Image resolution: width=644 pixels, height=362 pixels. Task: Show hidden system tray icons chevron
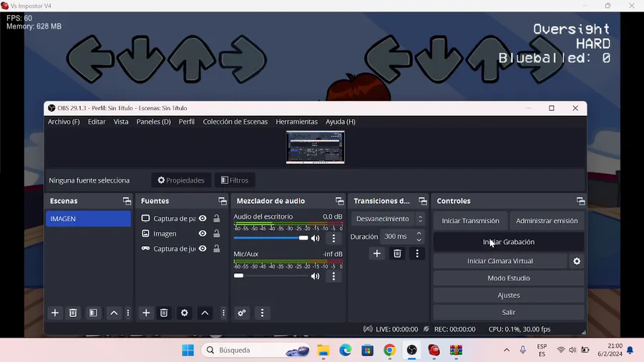[x=507, y=350]
